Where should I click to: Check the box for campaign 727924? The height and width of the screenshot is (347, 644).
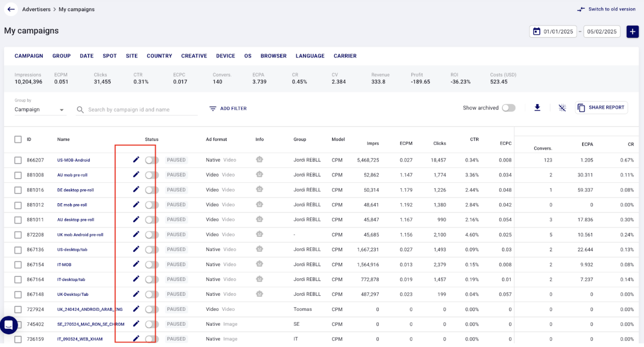(x=18, y=309)
